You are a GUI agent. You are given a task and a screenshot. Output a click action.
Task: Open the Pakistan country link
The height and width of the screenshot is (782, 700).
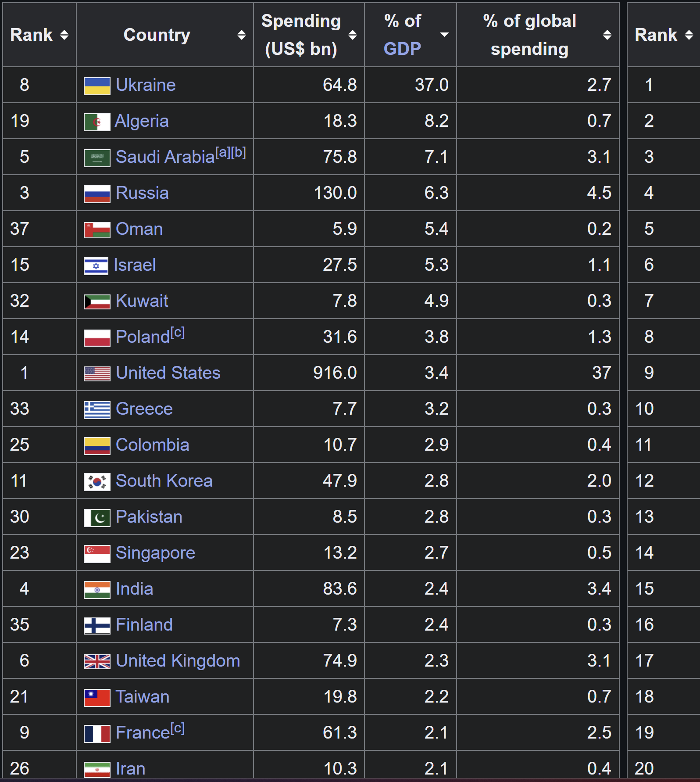click(149, 517)
